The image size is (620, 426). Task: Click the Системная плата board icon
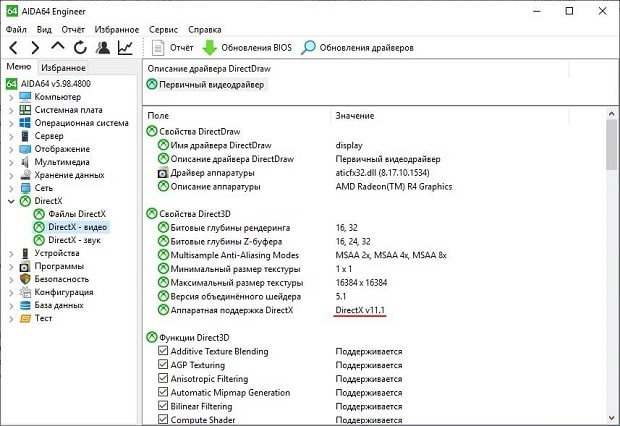25,110
